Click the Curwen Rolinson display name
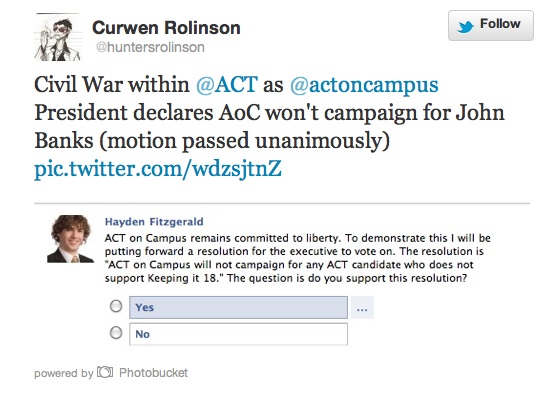 (x=166, y=28)
